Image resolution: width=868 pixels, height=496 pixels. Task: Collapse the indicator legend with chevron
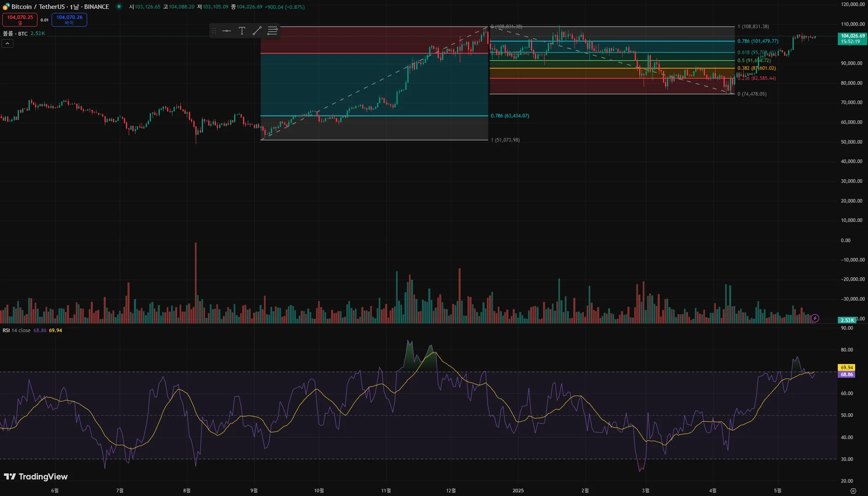pyautogui.click(x=7, y=43)
